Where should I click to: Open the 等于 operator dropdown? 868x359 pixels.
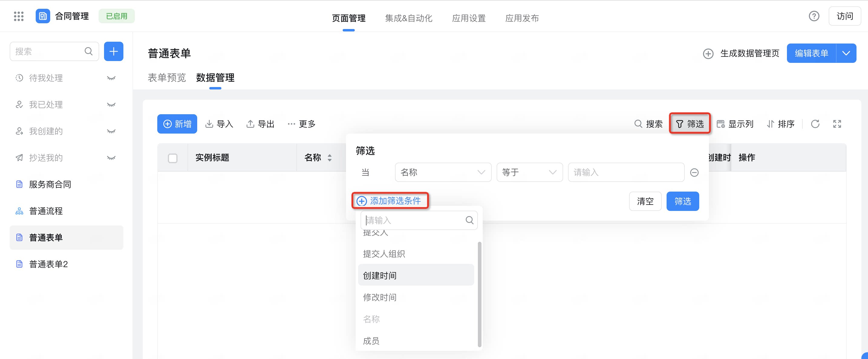click(x=529, y=173)
